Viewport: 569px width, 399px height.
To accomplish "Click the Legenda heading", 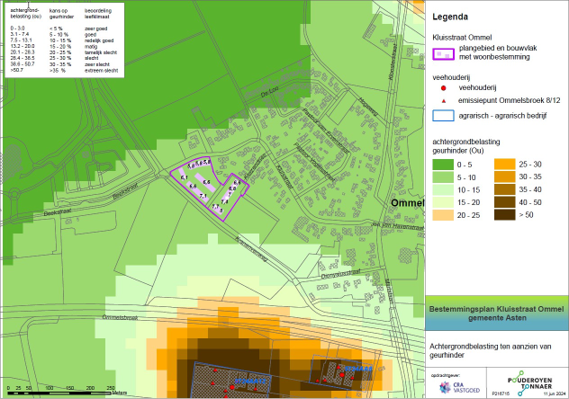I will [450, 17].
